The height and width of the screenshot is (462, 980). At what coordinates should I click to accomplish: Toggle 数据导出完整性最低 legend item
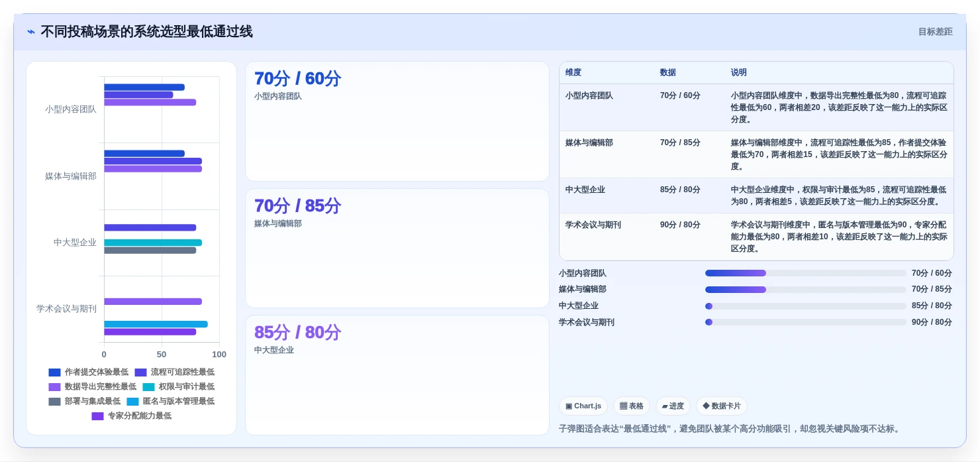point(92,387)
